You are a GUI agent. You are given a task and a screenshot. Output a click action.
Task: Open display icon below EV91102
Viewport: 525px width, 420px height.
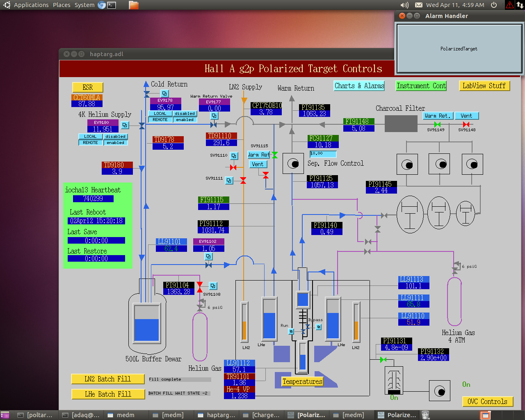pos(208,256)
